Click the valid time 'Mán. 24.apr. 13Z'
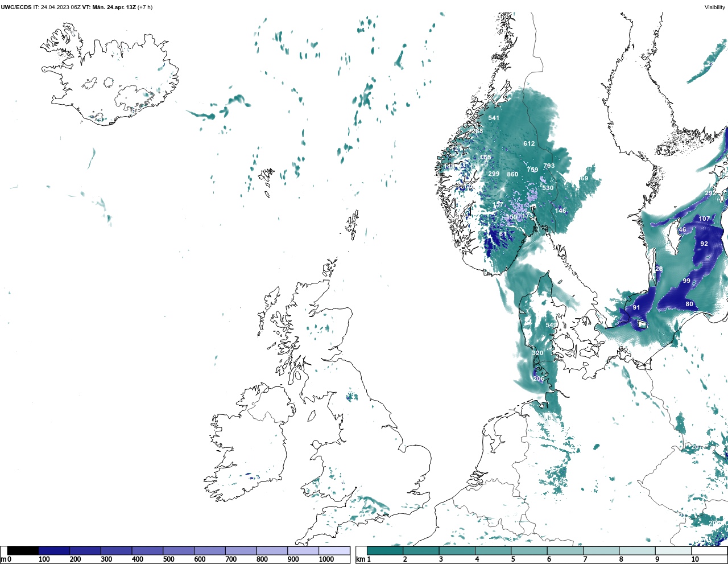 coord(114,7)
